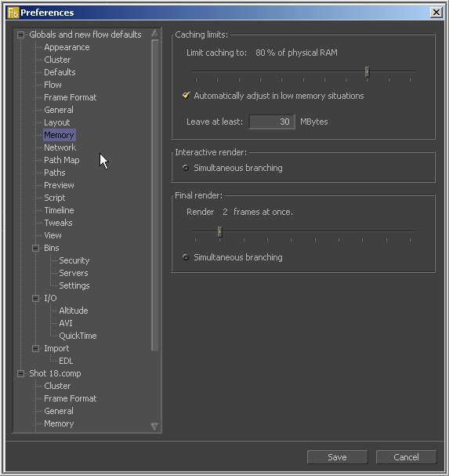Enable Simultaneous branching under Interactive render
Image resolution: width=449 pixels, height=476 pixels.
coord(186,168)
